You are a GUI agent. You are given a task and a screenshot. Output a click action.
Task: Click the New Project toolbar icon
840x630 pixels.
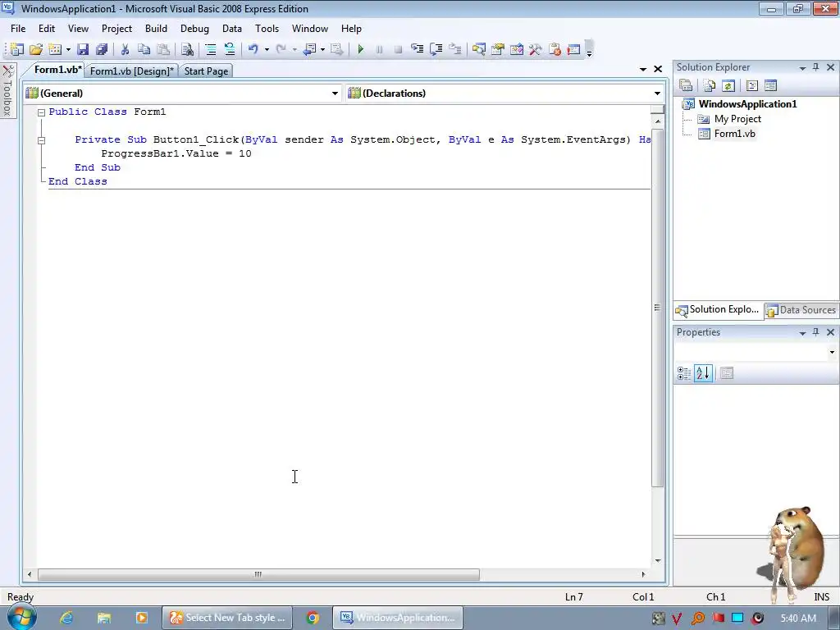[x=16, y=49]
